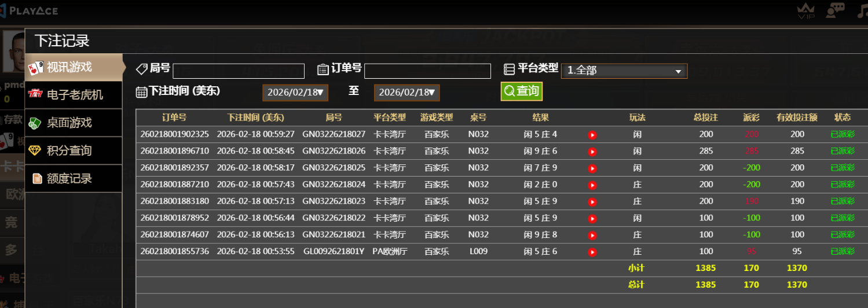Click the list icon beside 平台类型
Image resolution: width=868 pixels, height=308 pixels.
[510, 69]
